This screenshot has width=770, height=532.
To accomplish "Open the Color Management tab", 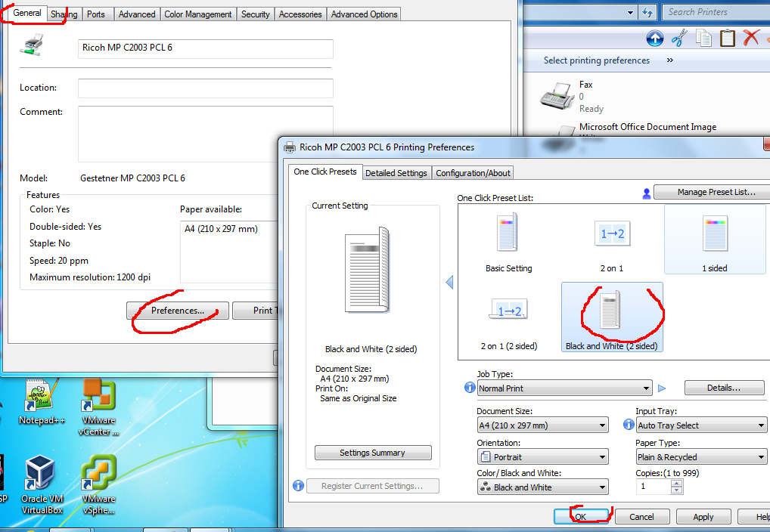I will 198,14.
